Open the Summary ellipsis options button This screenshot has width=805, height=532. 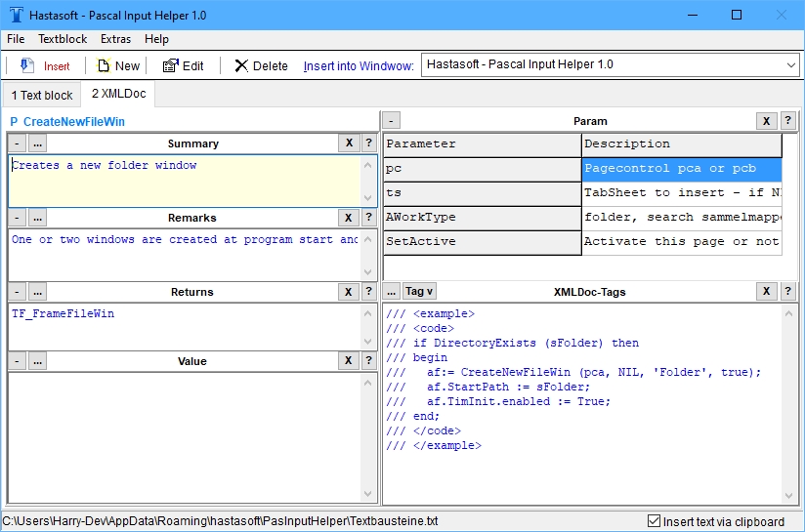pyautogui.click(x=37, y=143)
